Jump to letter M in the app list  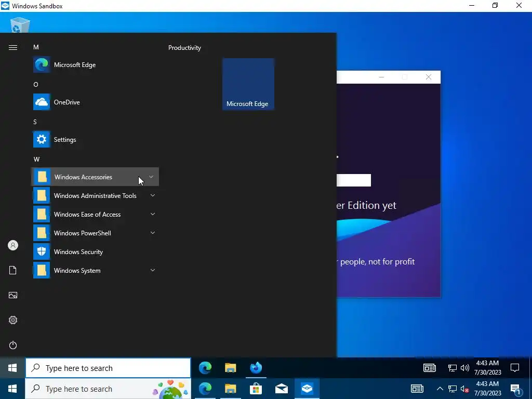coord(36,47)
